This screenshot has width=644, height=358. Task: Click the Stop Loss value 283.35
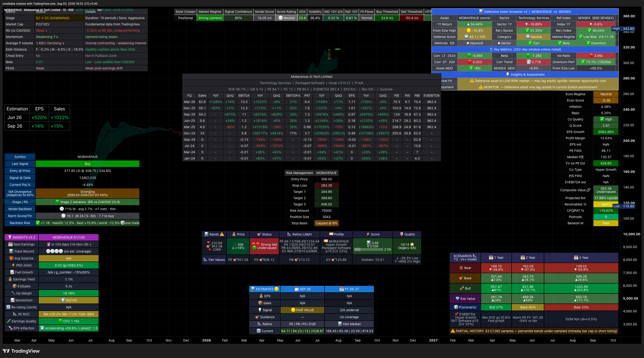pyautogui.click(x=327, y=185)
